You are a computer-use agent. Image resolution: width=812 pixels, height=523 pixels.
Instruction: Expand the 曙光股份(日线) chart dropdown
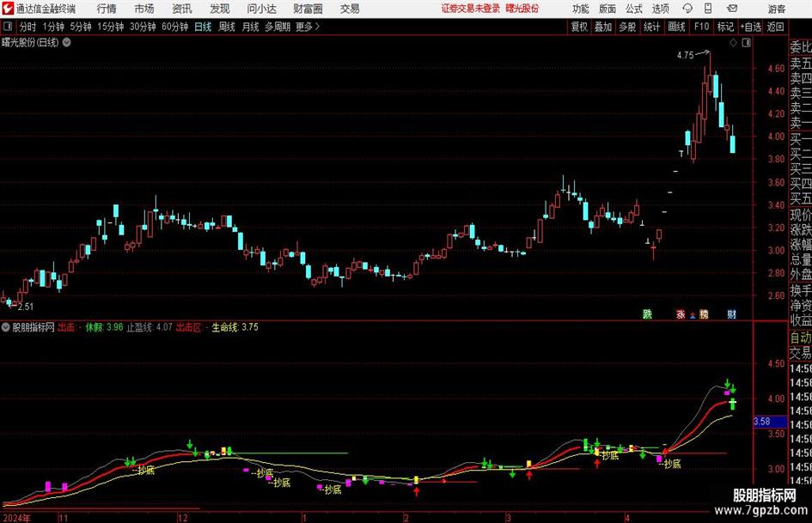[x=67, y=43]
